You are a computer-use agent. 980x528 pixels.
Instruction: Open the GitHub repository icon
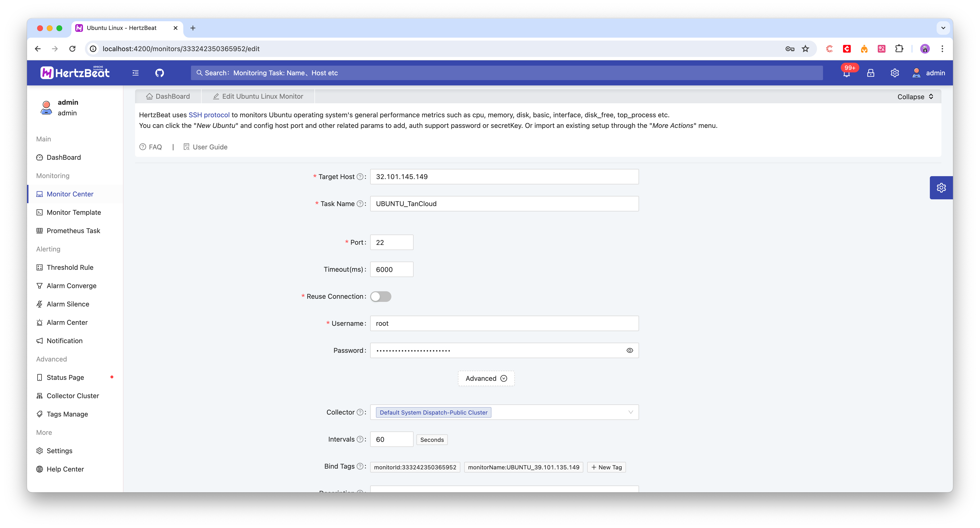tap(159, 73)
